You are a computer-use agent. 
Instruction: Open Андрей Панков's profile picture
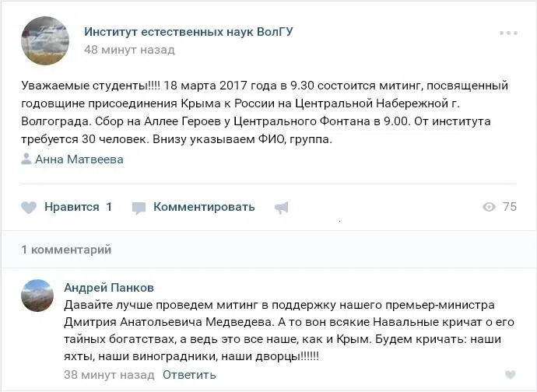[37, 296]
